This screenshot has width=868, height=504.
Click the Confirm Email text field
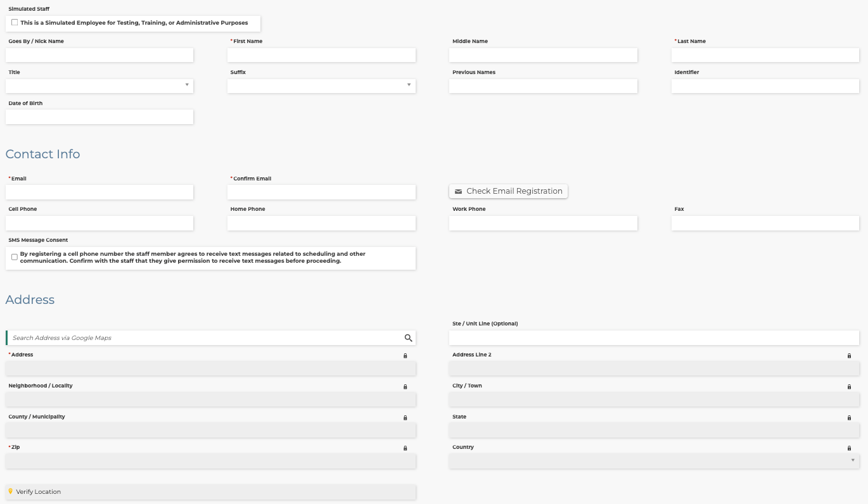pyautogui.click(x=321, y=192)
